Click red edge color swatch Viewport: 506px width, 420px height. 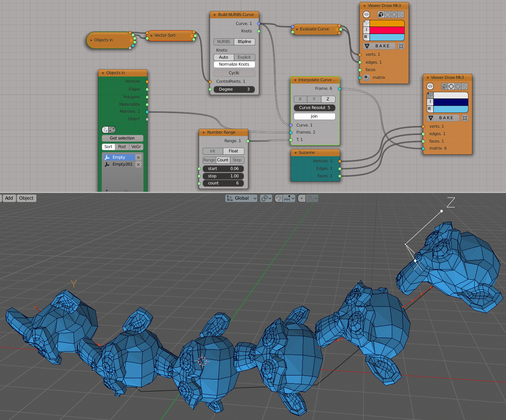click(x=387, y=30)
